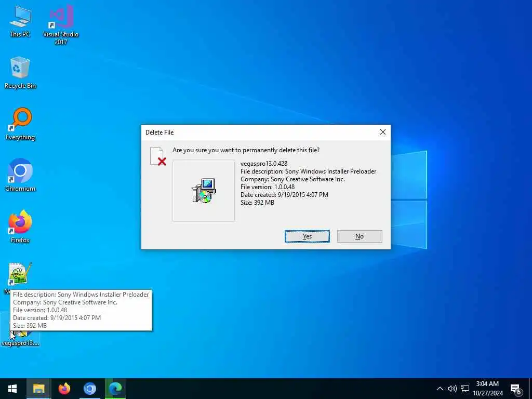Screen dimensions: 532x399
Task: Open the notification center with 6 alerts
Action: click(x=516, y=389)
